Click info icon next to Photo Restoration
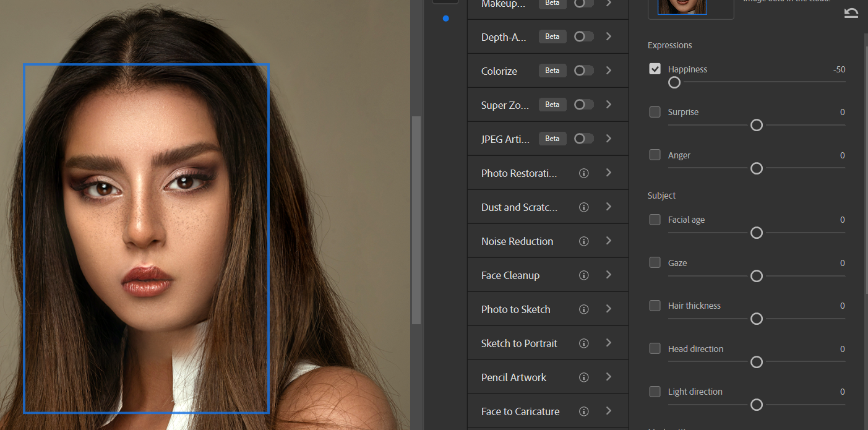This screenshot has height=430, width=868. pos(583,173)
